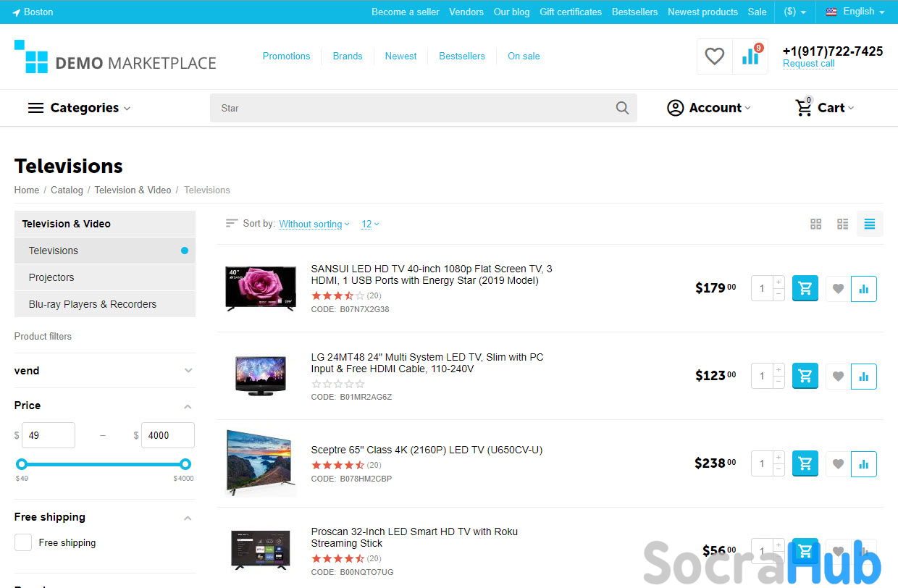Add SANSUI TV to wishlist
Viewport: 898px width, 588px height.
coord(838,289)
